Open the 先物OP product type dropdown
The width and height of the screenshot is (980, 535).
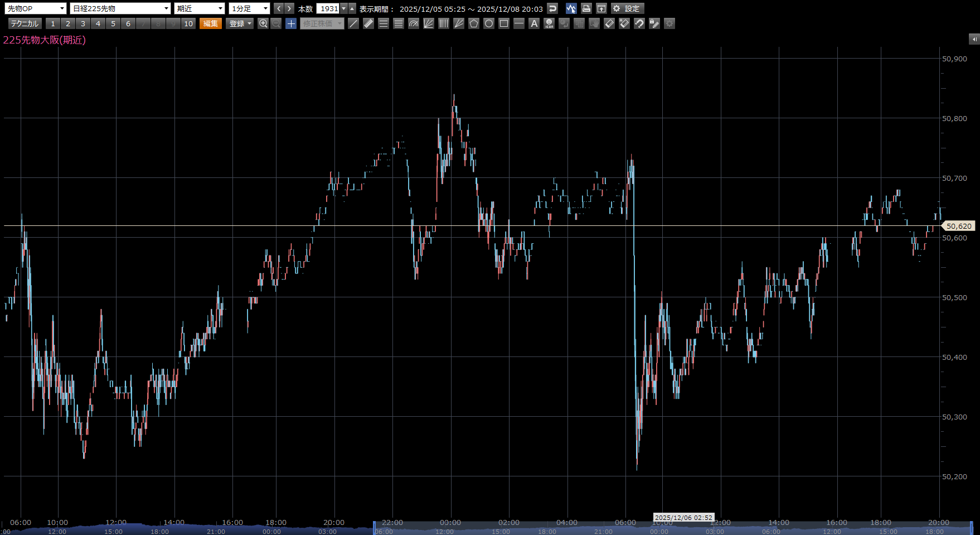pyautogui.click(x=36, y=8)
